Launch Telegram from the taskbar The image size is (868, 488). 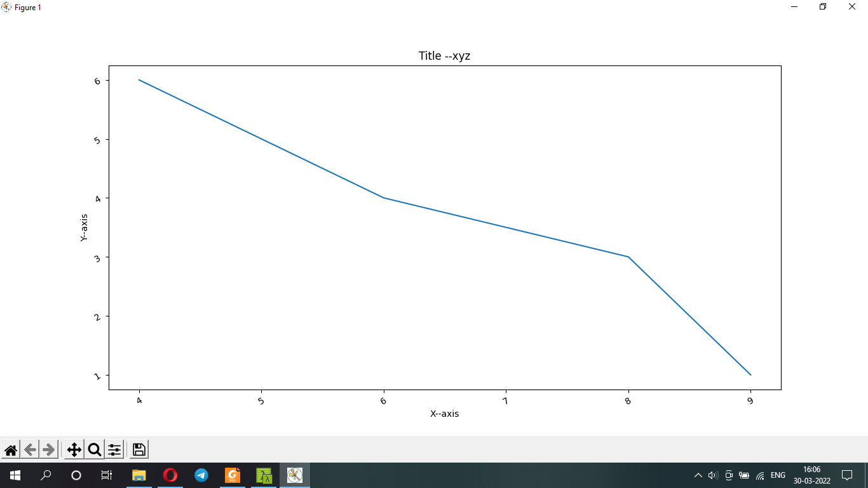click(x=201, y=475)
